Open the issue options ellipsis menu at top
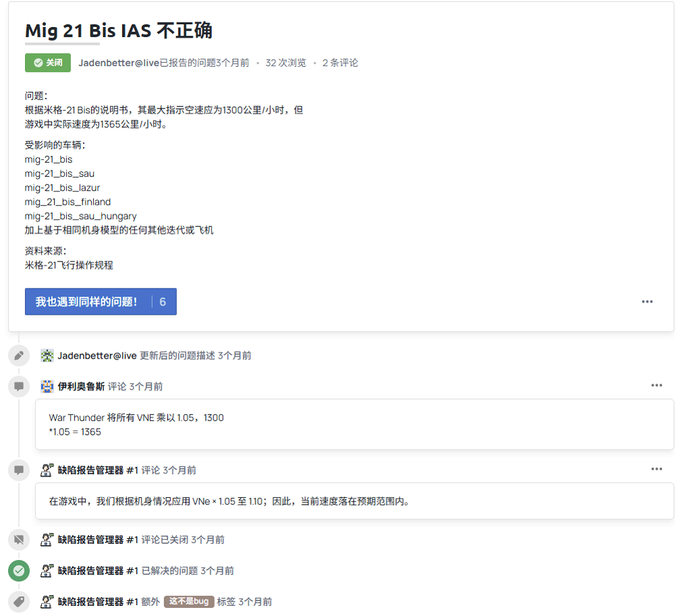The image size is (675, 616). 647,301
